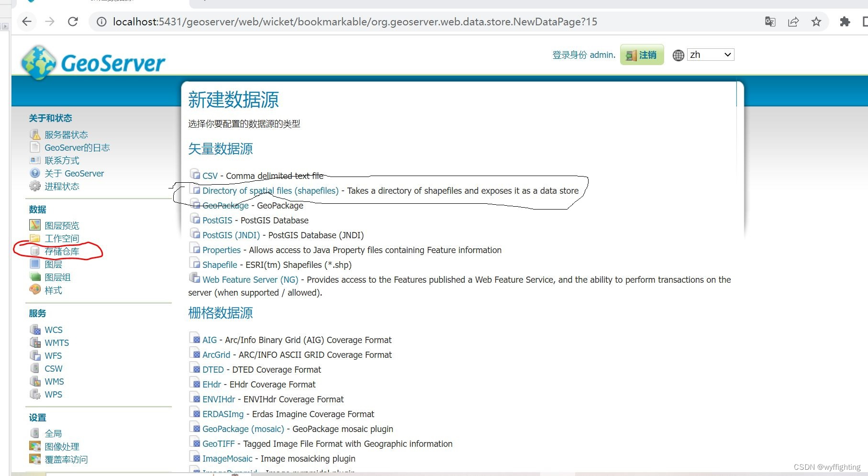This screenshot has width=868, height=476.
Task: Click the share page icon
Action: pyautogui.click(x=793, y=22)
